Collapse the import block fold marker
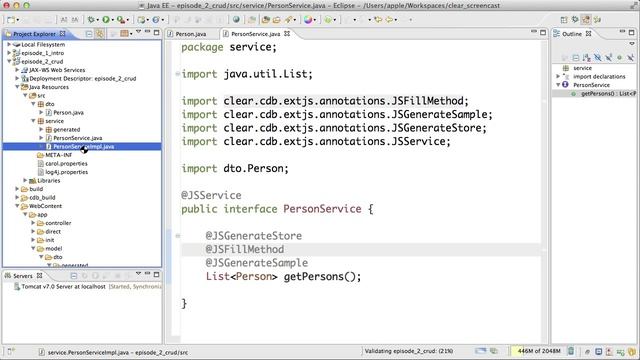Image resolution: width=640 pixels, height=360 pixels. 178,74
